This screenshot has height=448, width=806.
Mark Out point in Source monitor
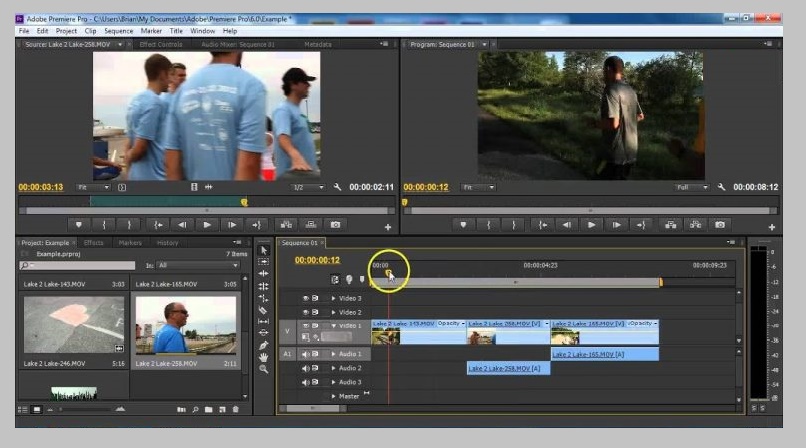(129, 225)
